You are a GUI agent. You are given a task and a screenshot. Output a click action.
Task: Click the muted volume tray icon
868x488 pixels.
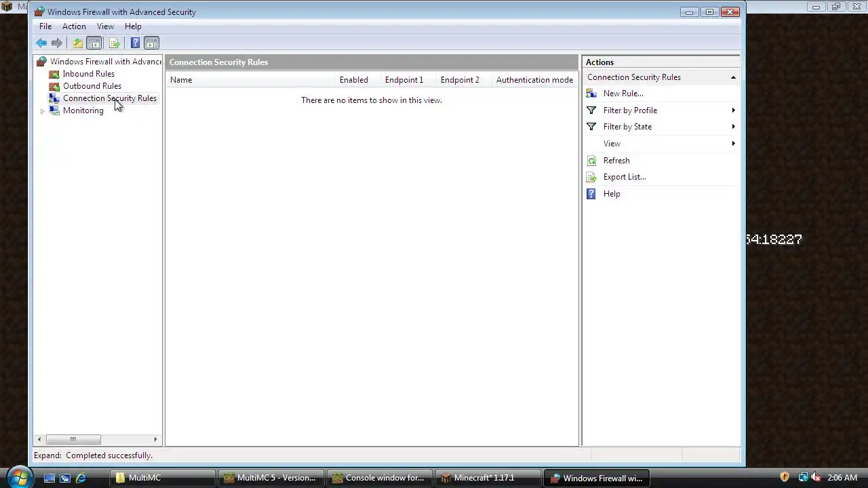[x=816, y=477]
